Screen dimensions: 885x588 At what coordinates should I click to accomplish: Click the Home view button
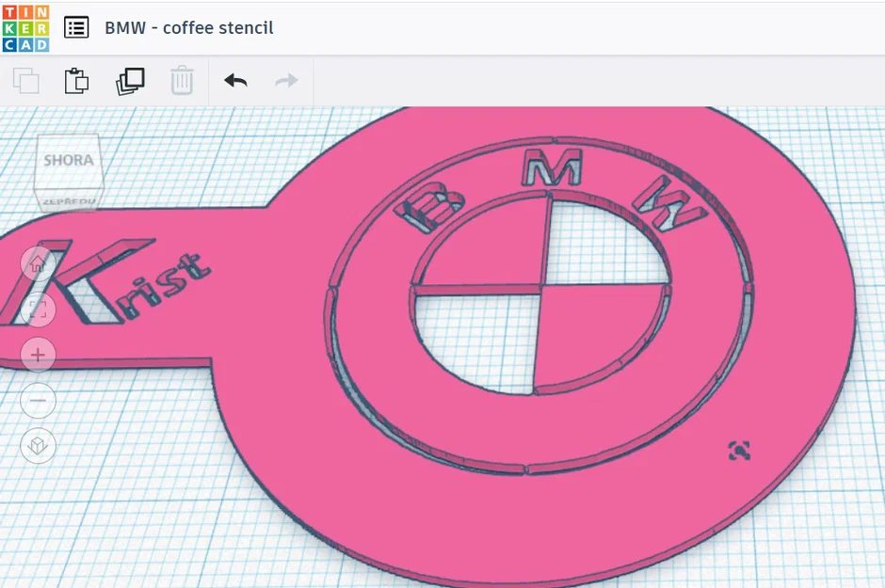[38, 263]
